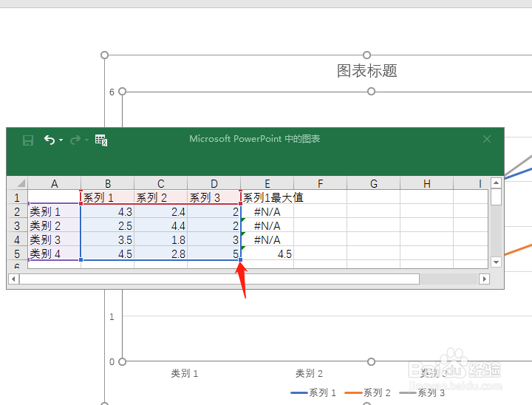Viewport: 532px width, 405px height.
Task: Select the 类别 1 cell in column A
Action: (54, 211)
